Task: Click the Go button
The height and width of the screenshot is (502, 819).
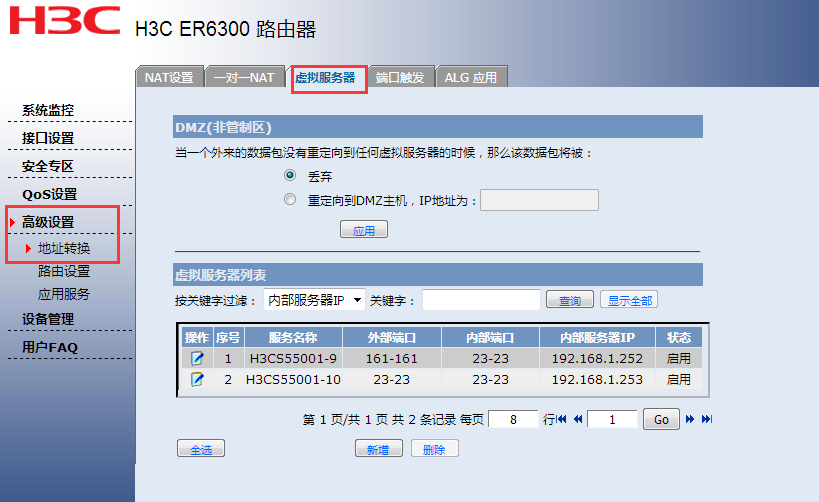Action: (x=661, y=419)
